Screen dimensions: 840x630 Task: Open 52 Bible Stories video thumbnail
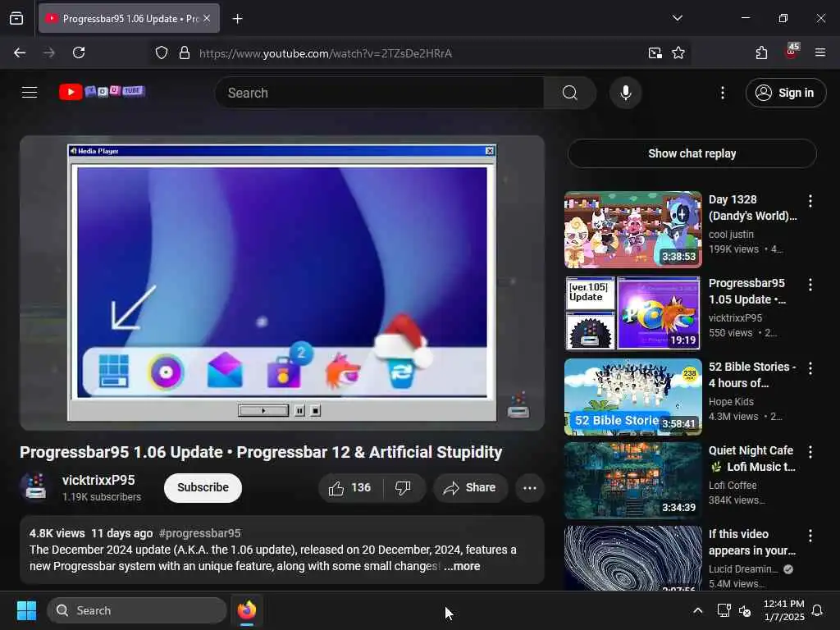[632, 396]
